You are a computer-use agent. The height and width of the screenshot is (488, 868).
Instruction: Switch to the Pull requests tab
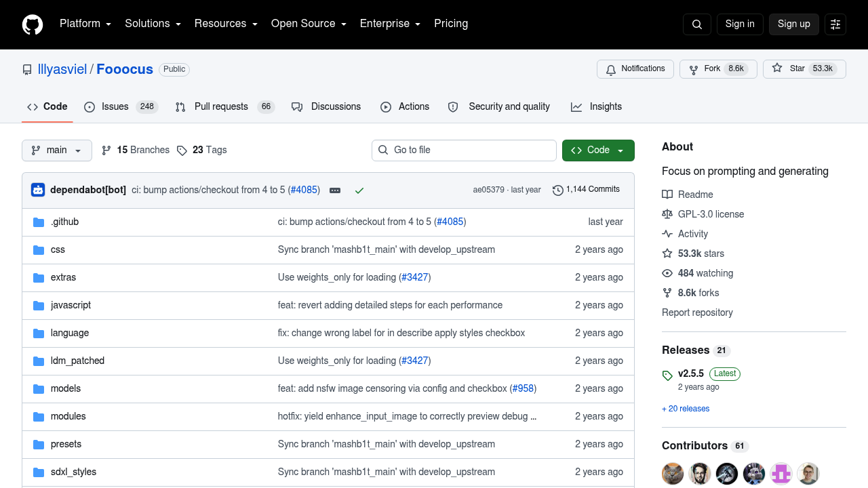[x=225, y=107]
